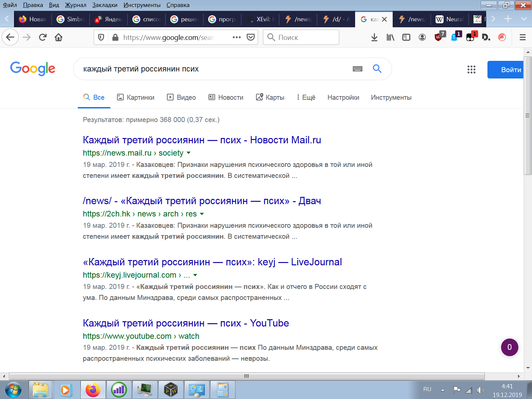
Task: Open Windows Start menu
Action: click(13, 390)
